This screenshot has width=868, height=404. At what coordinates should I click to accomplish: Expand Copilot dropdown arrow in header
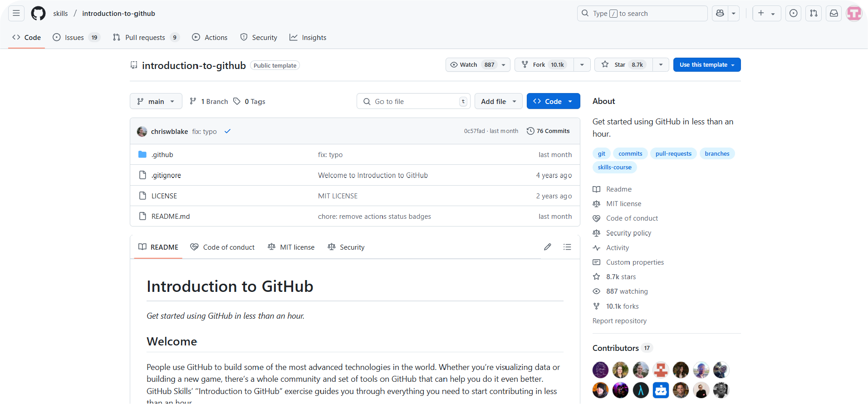733,14
